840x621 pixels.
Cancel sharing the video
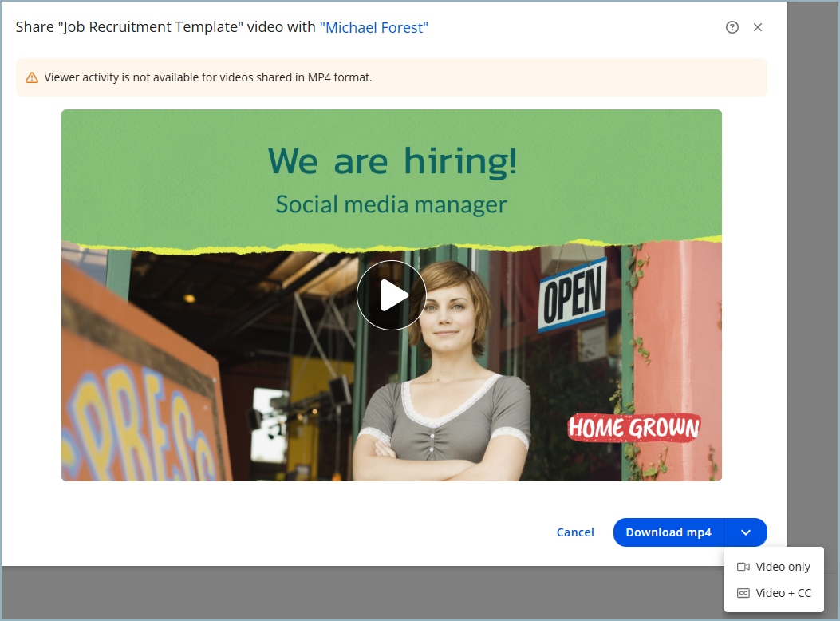click(x=575, y=532)
